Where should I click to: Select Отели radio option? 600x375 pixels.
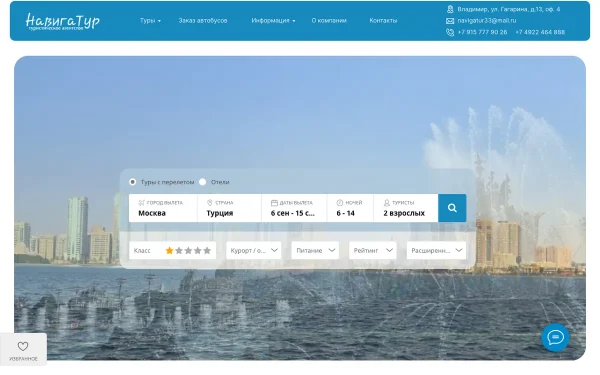203,182
